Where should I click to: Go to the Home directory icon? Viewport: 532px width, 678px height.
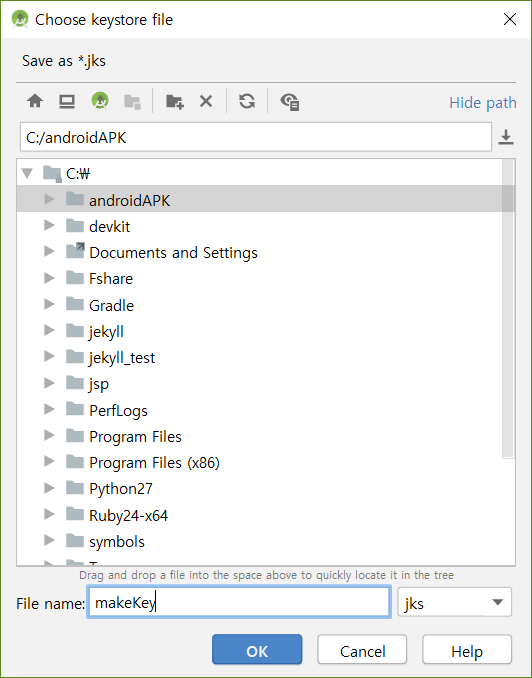tap(35, 101)
